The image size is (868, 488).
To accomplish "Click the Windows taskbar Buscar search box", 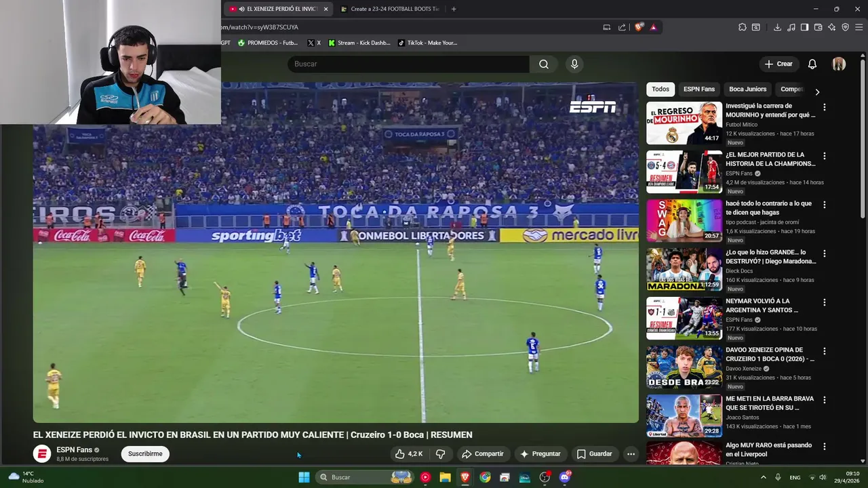I will (366, 477).
